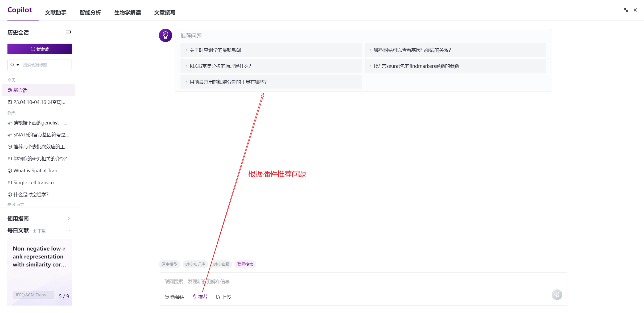The width and height of the screenshot is (644, 313).
Task: Start new chat via bottom 新会话
Action: coord(174,297)
